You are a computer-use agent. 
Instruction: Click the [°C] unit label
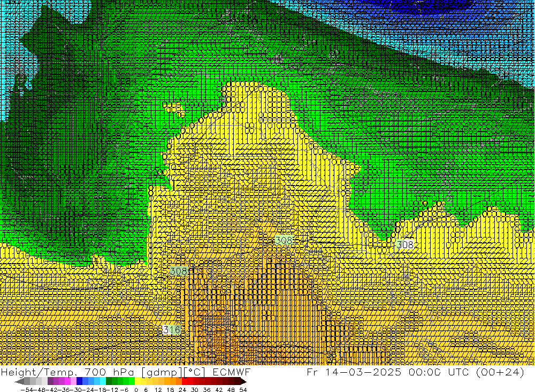click(x=194, y=373)
